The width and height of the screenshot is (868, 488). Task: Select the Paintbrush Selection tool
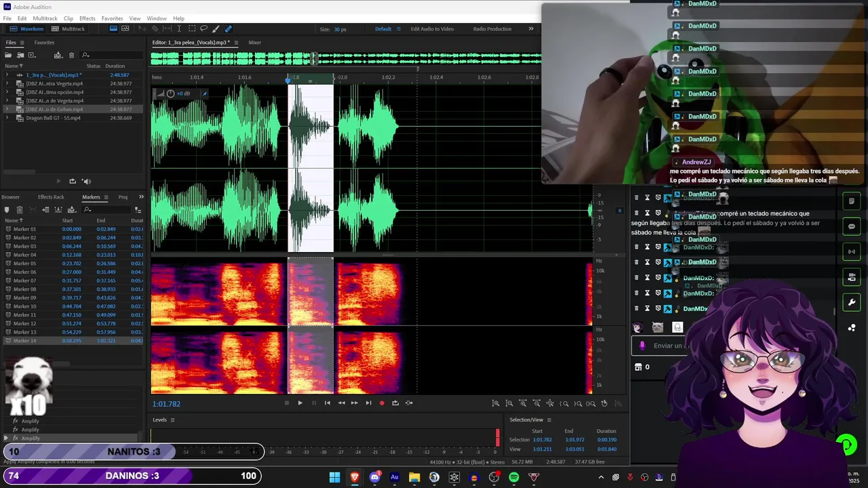(x=216, y=29)
